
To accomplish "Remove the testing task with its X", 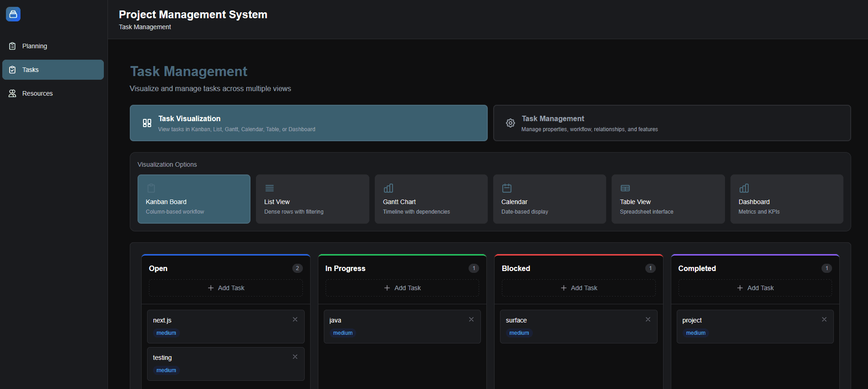I will (295, 357).
